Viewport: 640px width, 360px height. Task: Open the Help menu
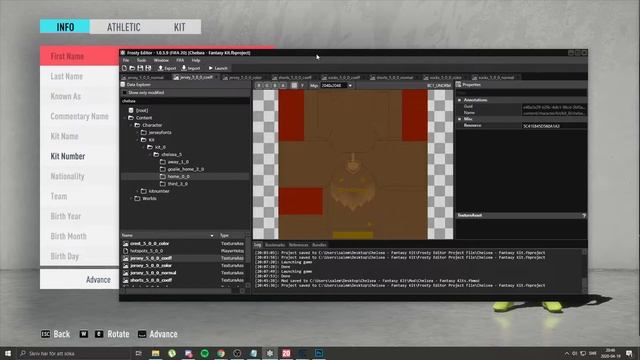point(196,60)
